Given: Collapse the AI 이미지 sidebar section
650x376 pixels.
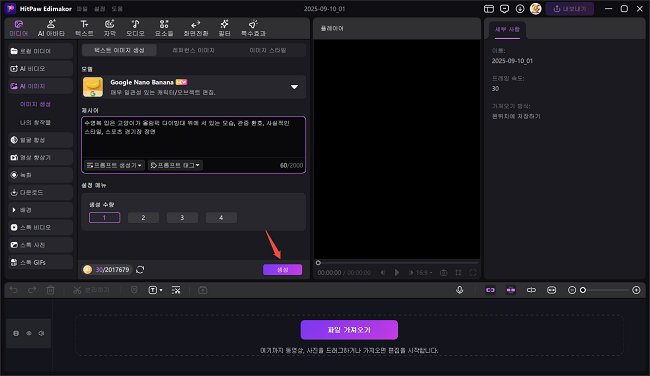Looking at the screenshot, I should (x=40, y=86).
